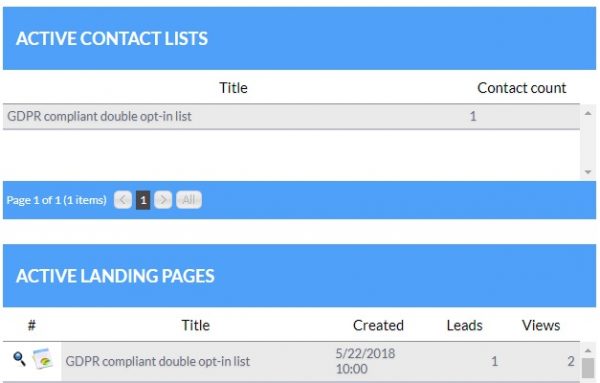Viewport: 600px width, 383px height.
Task: Show All items in contact lists pager
Action: [x=189, y=200]
